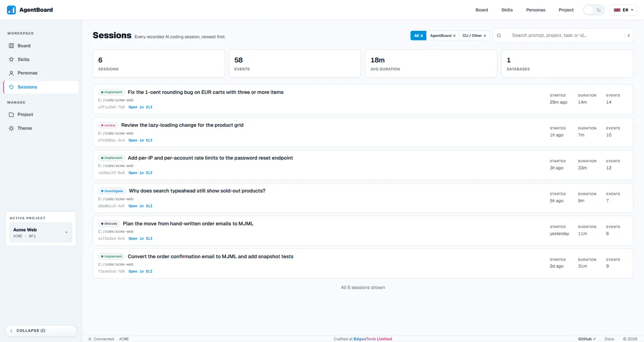Click the implement tag on EUR carts session

[x=111, y=92]
